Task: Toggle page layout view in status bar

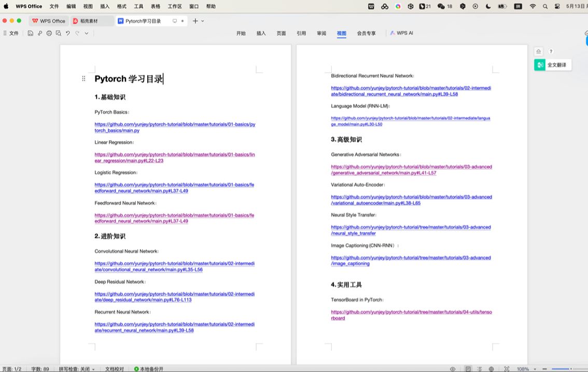Action: pos(468,369)
